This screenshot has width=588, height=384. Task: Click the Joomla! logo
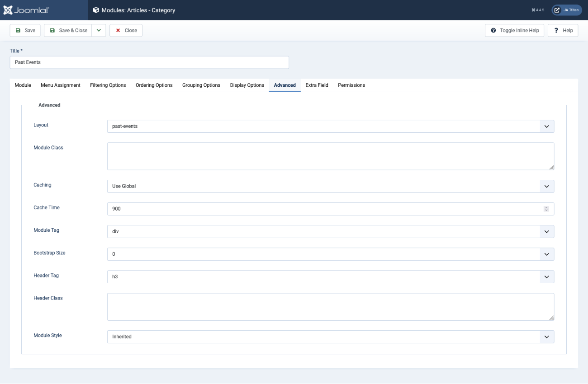(x=26, y=10)
